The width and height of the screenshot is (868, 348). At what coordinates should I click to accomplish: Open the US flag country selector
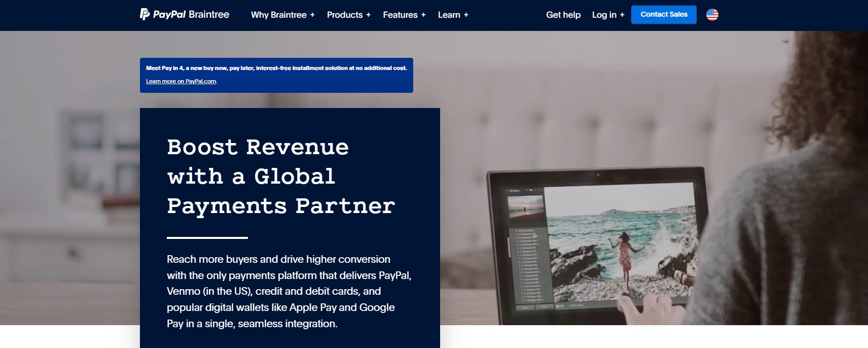[712, 15]
